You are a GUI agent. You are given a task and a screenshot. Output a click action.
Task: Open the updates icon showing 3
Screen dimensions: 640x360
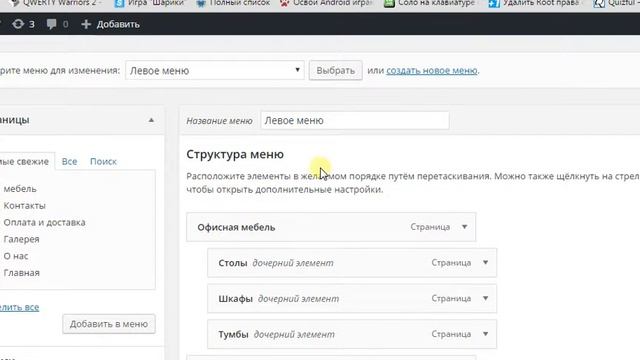click(23, 24)
